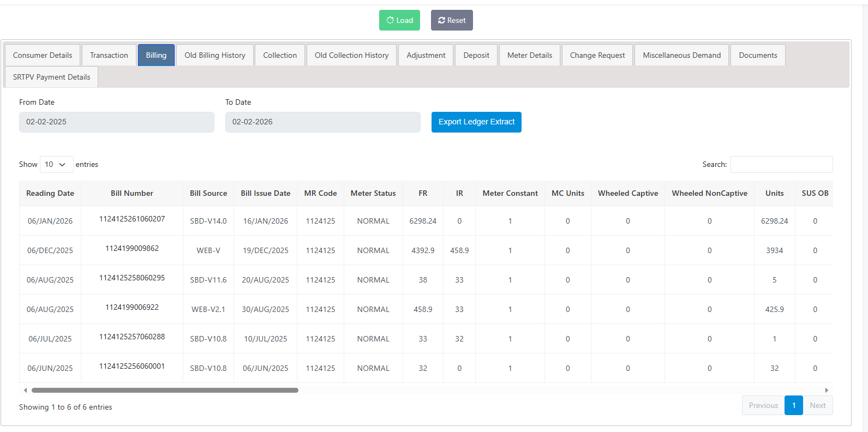
Task: Sort table by Bill Issue Date header
Action: (266, 193)
